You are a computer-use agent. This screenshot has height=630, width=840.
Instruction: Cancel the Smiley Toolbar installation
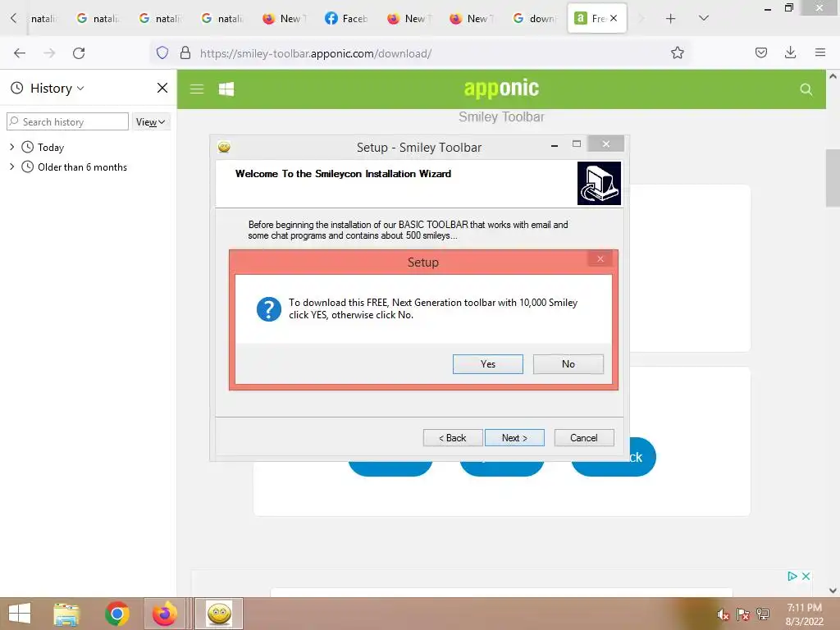584,438
